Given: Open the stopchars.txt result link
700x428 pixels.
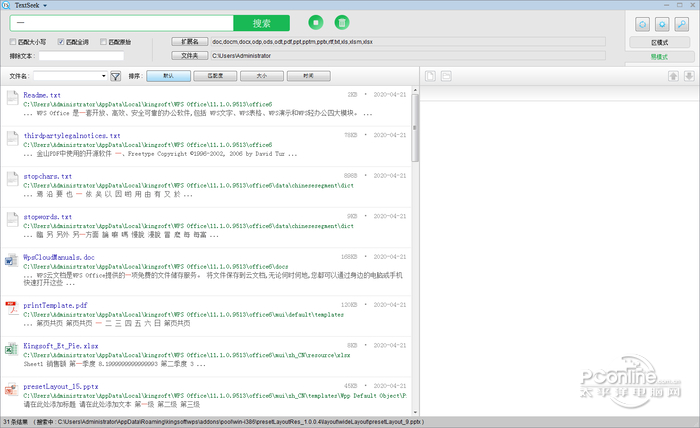Looking at the screenshot, I should (47, 176).
